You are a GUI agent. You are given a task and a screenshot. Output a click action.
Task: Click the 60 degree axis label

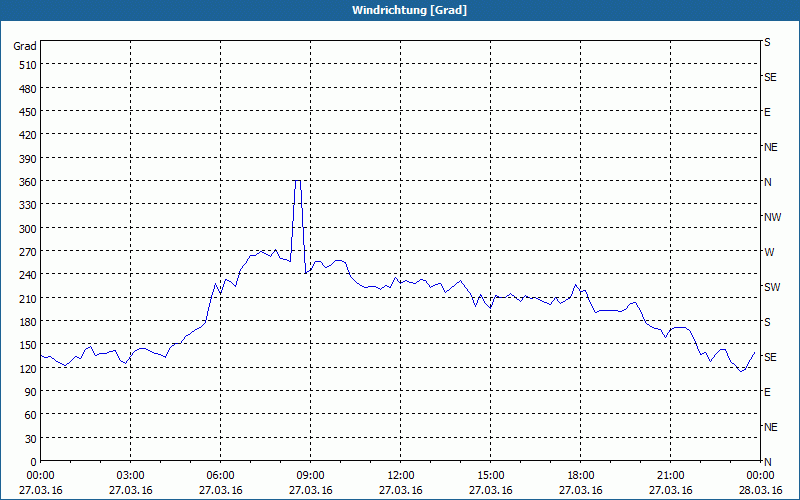[x=31, y=415]
